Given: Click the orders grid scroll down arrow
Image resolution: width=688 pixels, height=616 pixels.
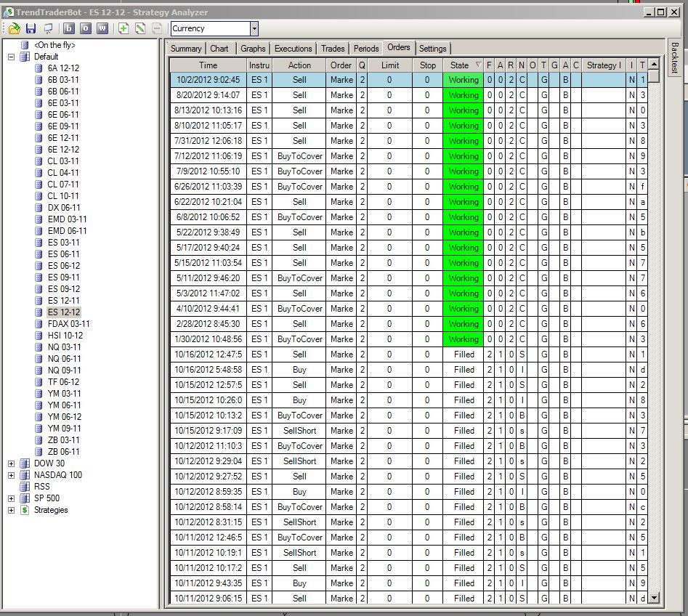Looking at the screenshot, I should coord(654,597).
